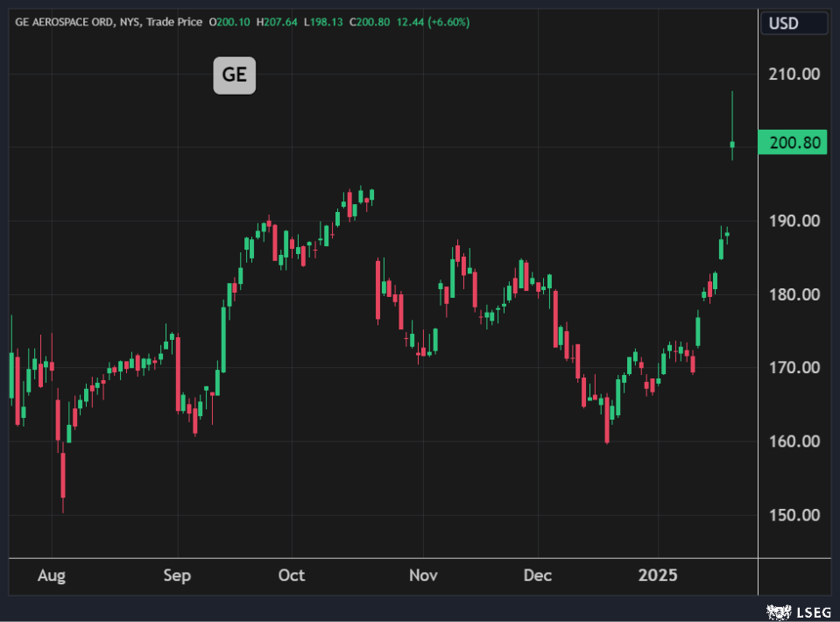
Task: Click the 2025 marker on time axis
Action: point(658,576)
